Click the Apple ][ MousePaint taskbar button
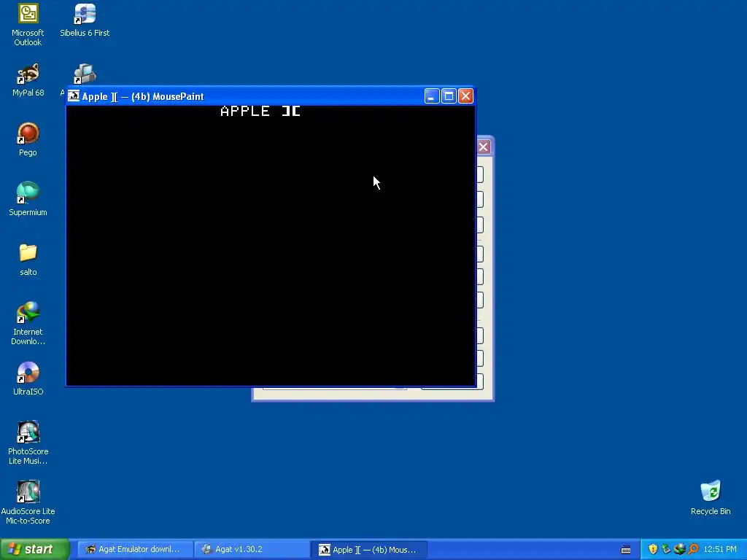The image size is (747, 560). point(368,549)
